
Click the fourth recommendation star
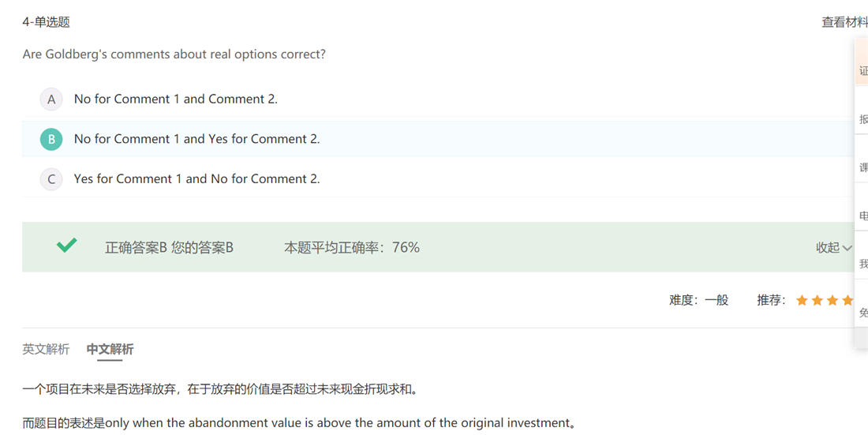(x=847, y=301)
